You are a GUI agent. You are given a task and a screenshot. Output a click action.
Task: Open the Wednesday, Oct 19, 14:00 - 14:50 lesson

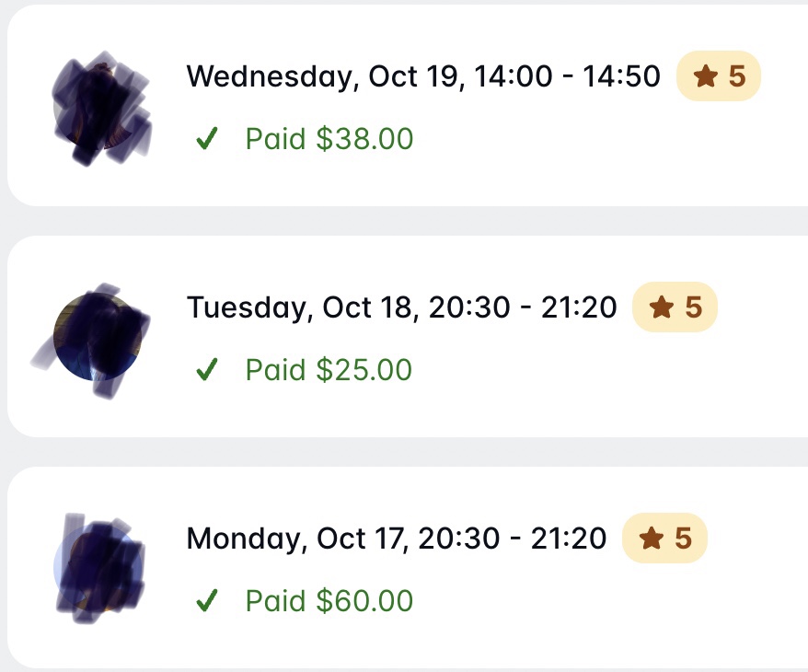click(423, 76)
